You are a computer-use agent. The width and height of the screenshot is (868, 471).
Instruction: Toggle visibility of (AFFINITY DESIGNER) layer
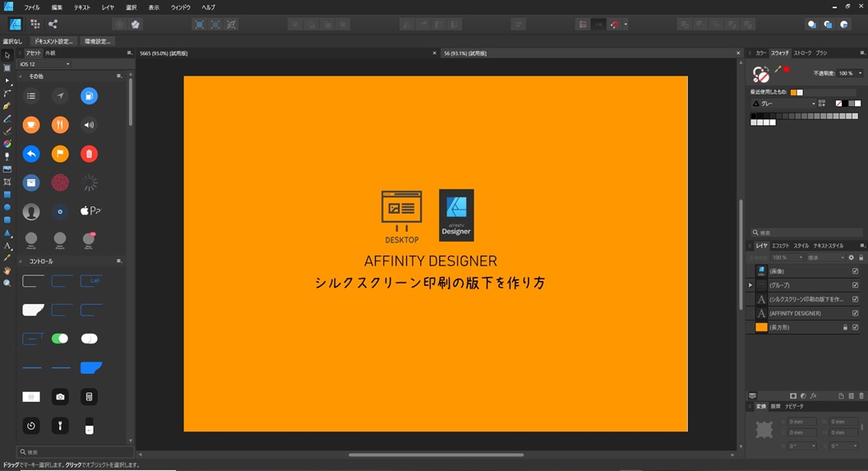point(856,313)
